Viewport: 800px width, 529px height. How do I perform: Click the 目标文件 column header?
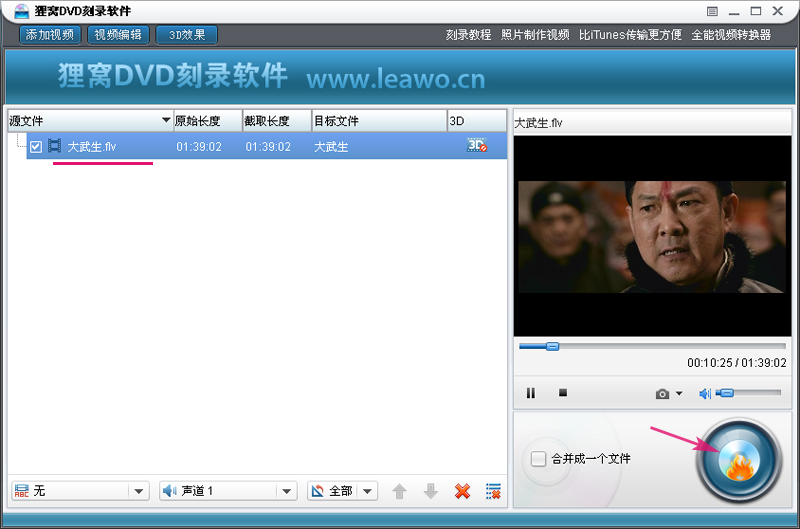[x=379, y=121]
